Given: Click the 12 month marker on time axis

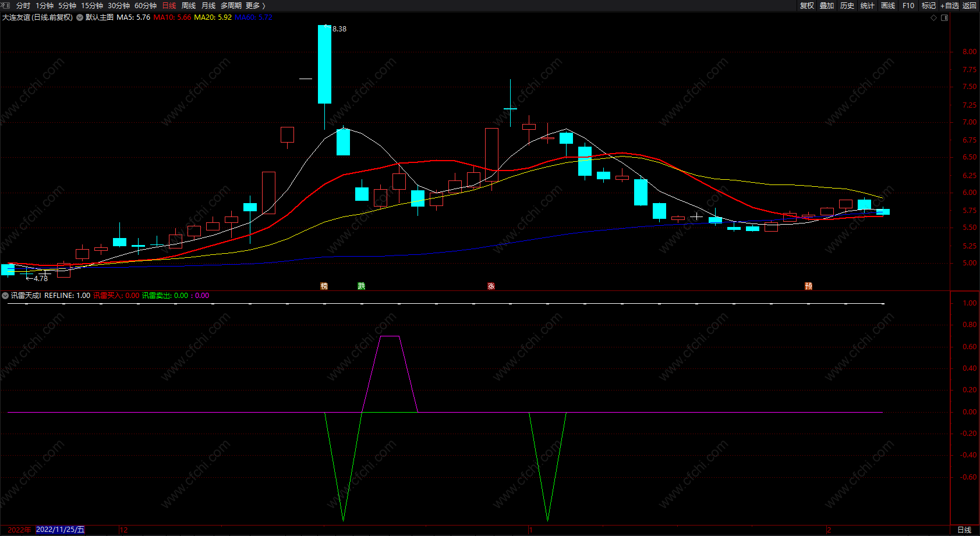Looking at the screenshot, I should tap(123, 530).
